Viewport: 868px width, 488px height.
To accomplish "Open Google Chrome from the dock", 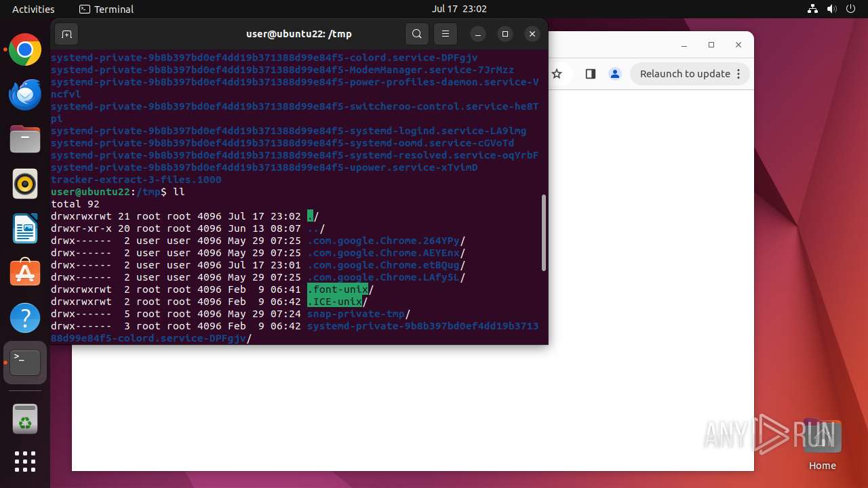I will tap(25, 50).
